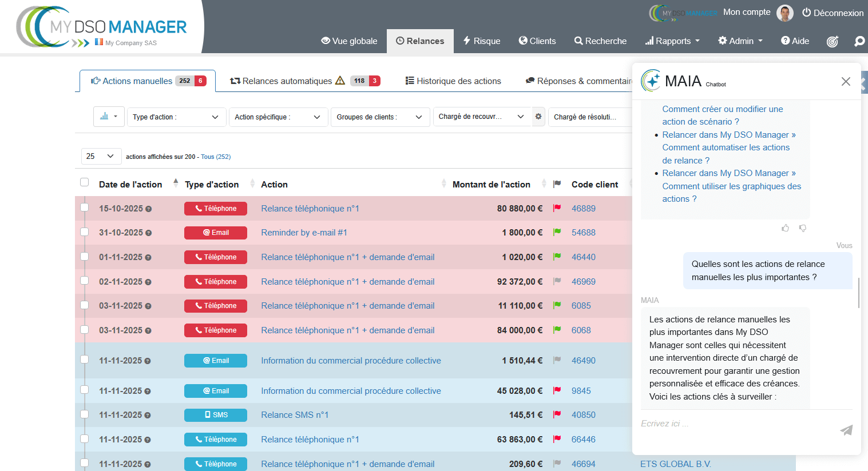Click thumbs down on MAIA response
The height and width of the screenshot is (471, 868).
point(803,228)
